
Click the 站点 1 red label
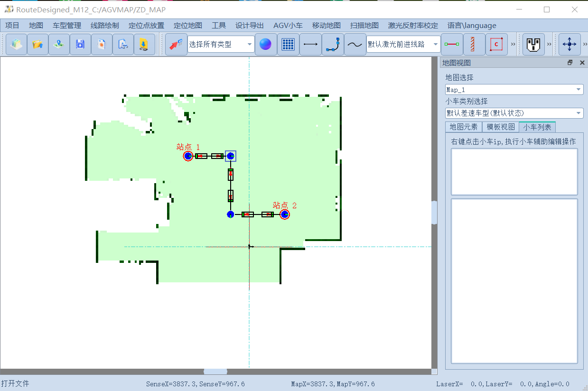point(188,147)
